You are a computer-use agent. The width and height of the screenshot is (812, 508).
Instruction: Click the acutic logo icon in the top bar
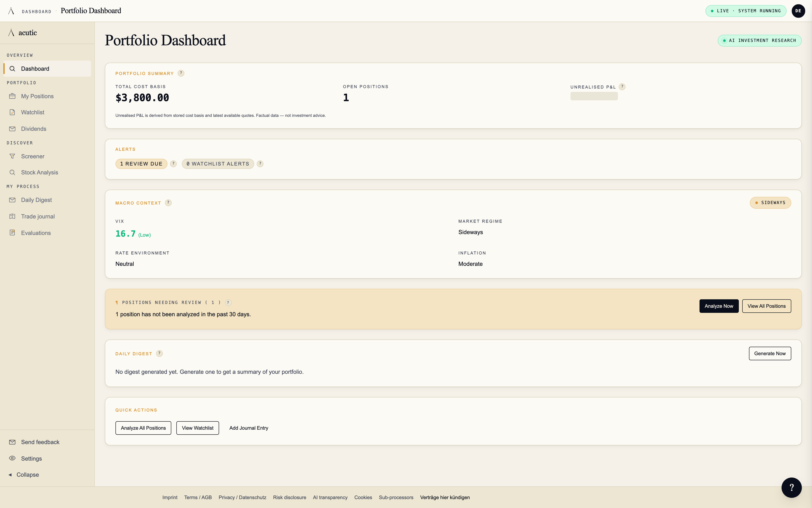[x=11, y=11]
